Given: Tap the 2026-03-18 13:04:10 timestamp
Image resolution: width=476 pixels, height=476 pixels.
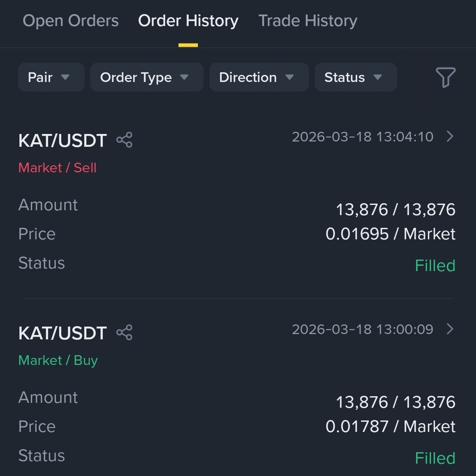Looking at the screenshot, I should click(x=362, y=137).
